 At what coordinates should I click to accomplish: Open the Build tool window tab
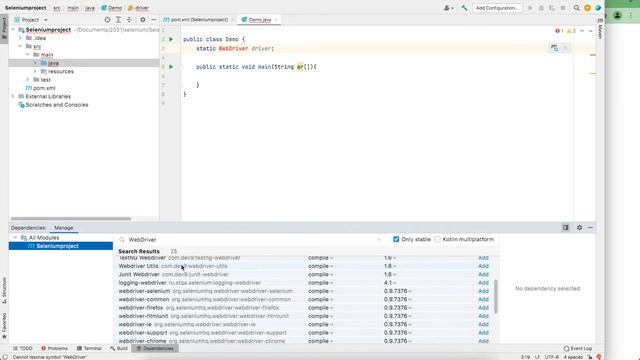tap(119, 348)
